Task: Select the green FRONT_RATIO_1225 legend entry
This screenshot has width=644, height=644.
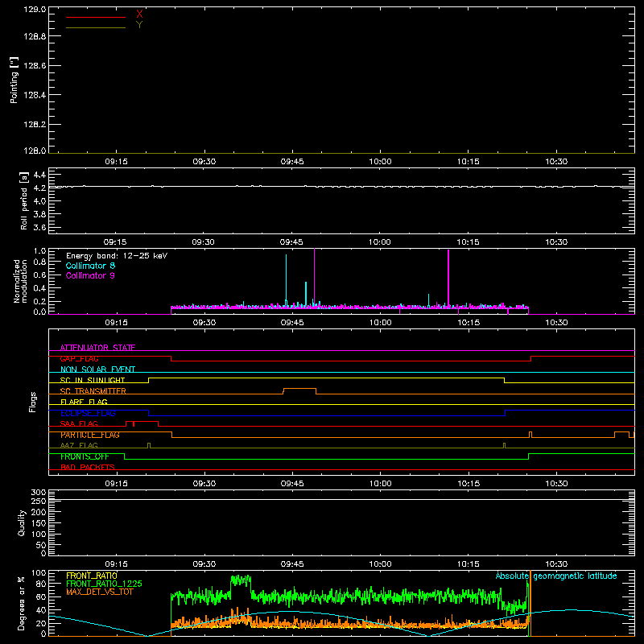Action: [x=105, y=584]
